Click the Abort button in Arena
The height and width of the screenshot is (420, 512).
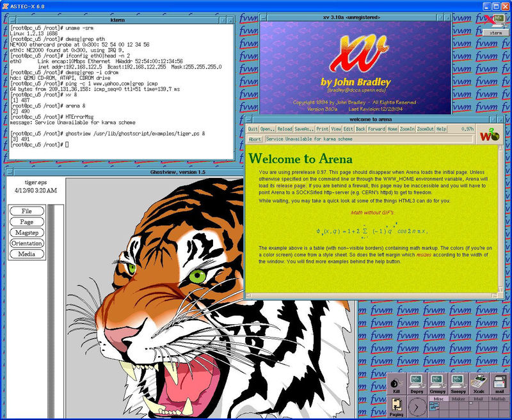click(255, 139)
